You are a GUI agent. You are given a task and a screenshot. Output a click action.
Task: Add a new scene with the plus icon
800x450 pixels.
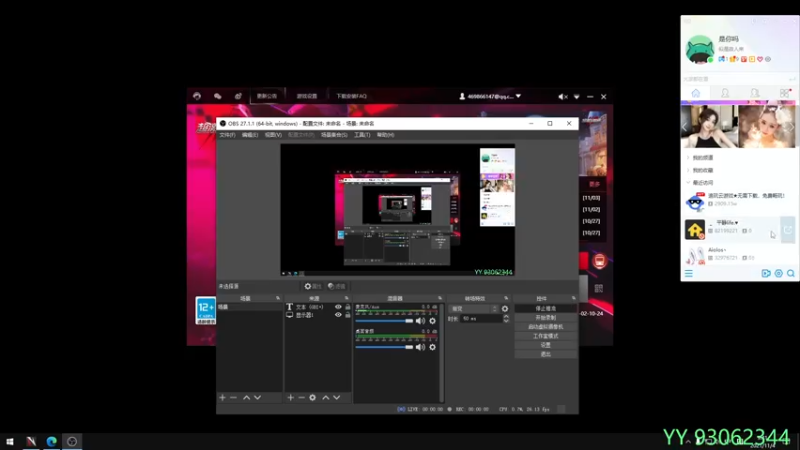(x=222, y=397)
